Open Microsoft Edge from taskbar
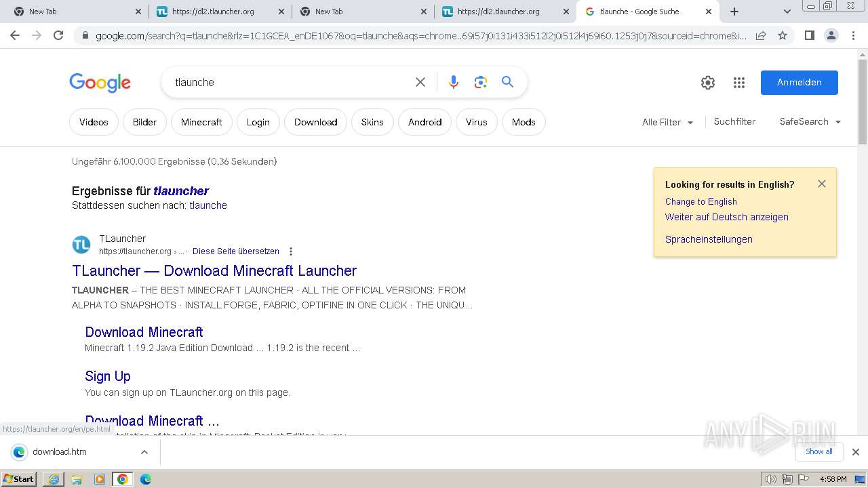This screenshot has width=868, height=488. (145, 479)
